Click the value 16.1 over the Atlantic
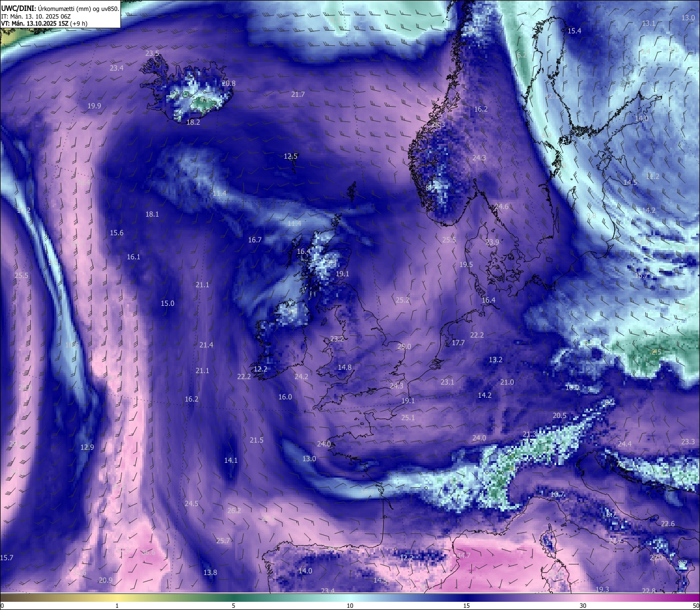This screenshot has height=610, width=700. (x=133, y=257)
